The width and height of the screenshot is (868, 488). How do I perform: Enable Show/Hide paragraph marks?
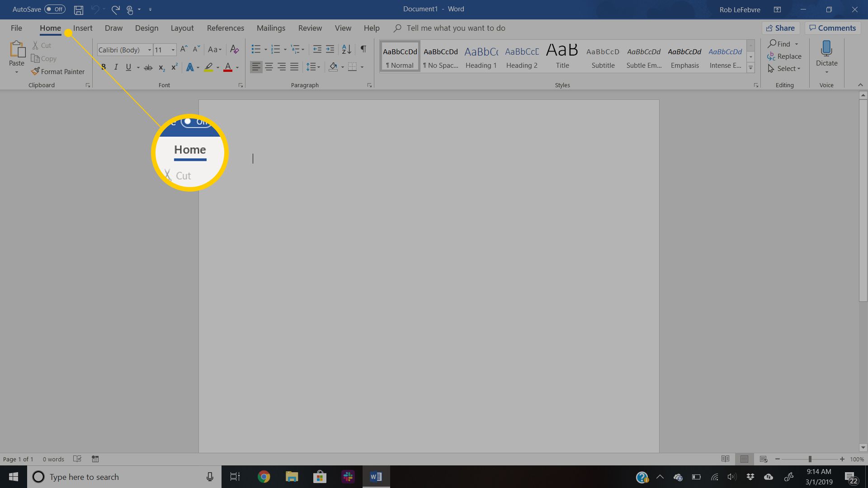click(x=363, y=49)
